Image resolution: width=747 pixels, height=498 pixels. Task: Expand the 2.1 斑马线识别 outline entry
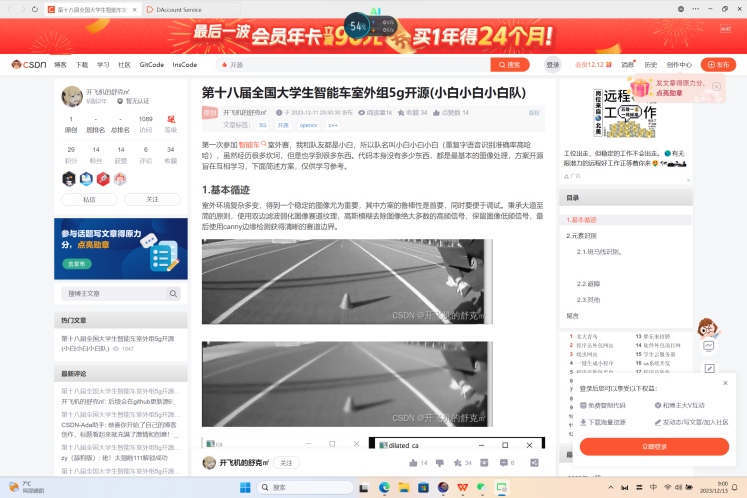click(599, 251)
